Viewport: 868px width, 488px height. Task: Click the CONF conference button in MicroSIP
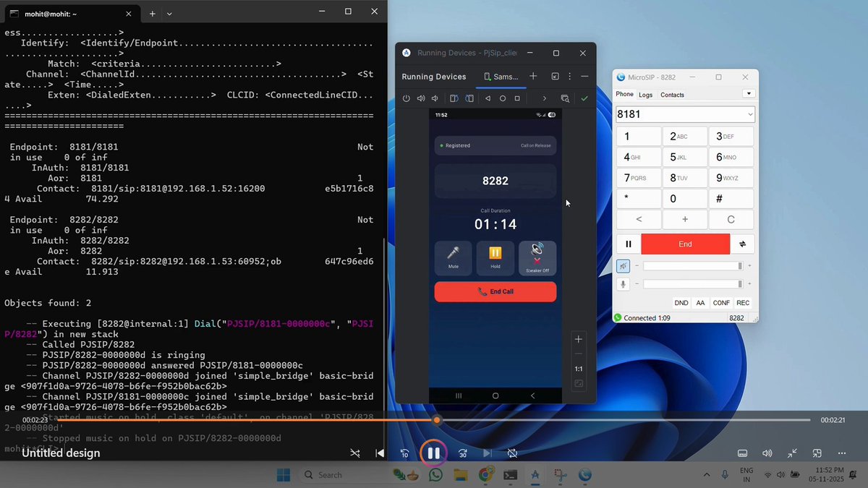(721, 303)
